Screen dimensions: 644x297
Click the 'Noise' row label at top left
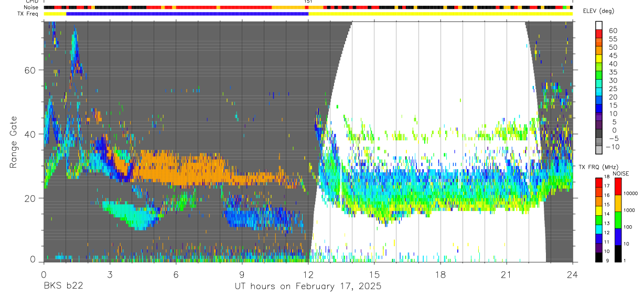(31, 7)
